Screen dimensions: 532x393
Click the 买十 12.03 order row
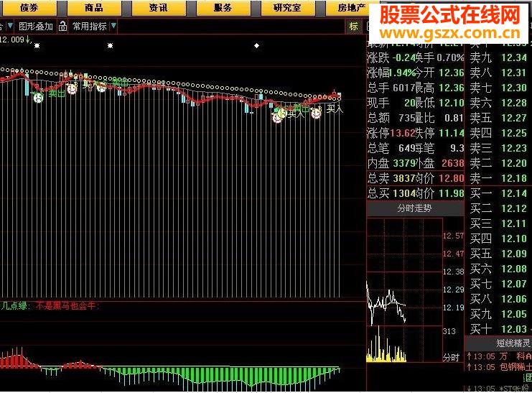coord(498,329)
